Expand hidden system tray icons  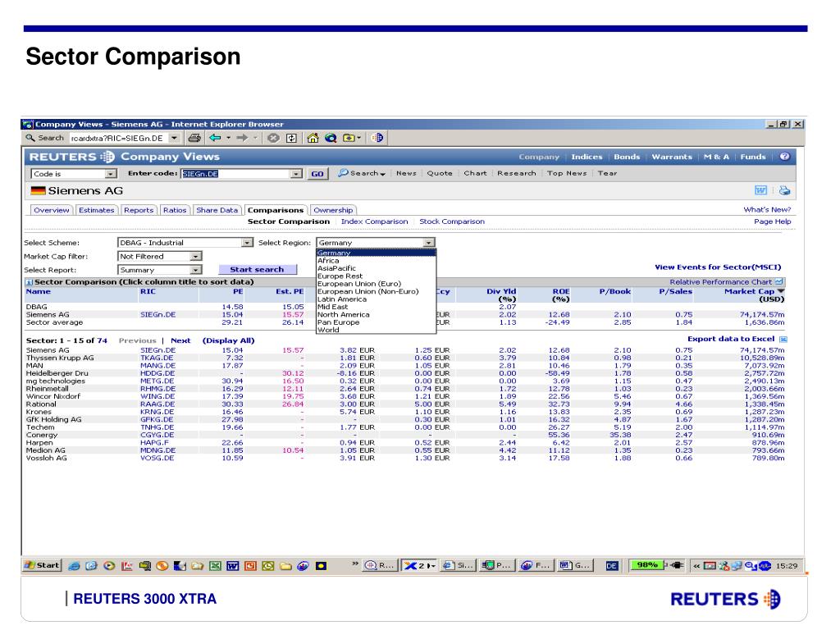click(x=696, y=565)
